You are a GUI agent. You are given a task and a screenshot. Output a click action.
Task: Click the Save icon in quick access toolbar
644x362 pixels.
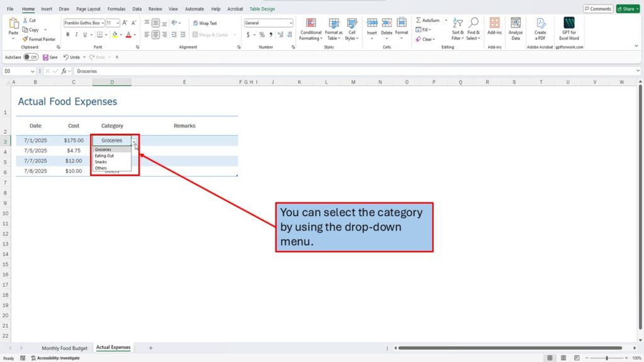tap(45, 57)
